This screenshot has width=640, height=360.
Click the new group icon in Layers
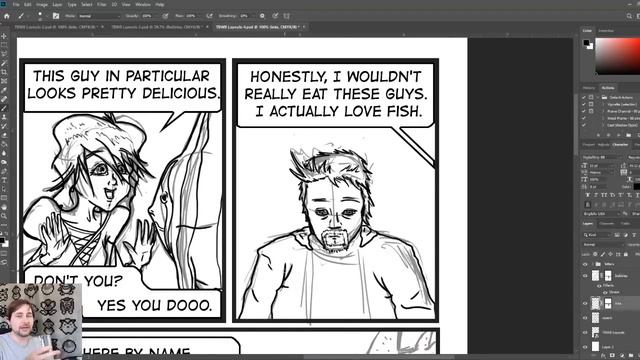pyautogui.click(x=631, y=356)
